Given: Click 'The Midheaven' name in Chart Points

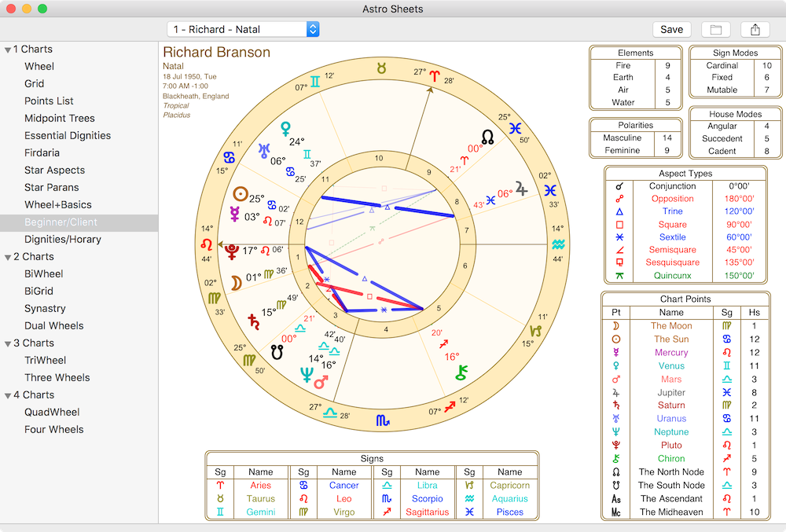Looking at the screenshot, I should tap(671, 512).
